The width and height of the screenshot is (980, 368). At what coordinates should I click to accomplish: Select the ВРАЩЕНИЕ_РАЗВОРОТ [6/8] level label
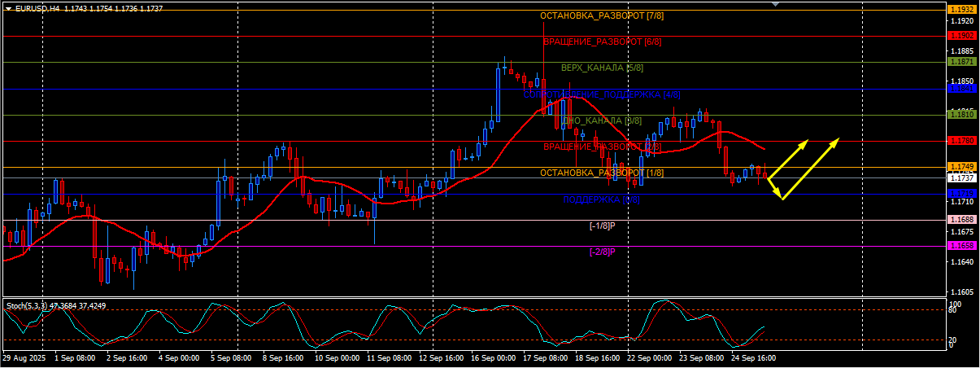[x=602, y=42]
